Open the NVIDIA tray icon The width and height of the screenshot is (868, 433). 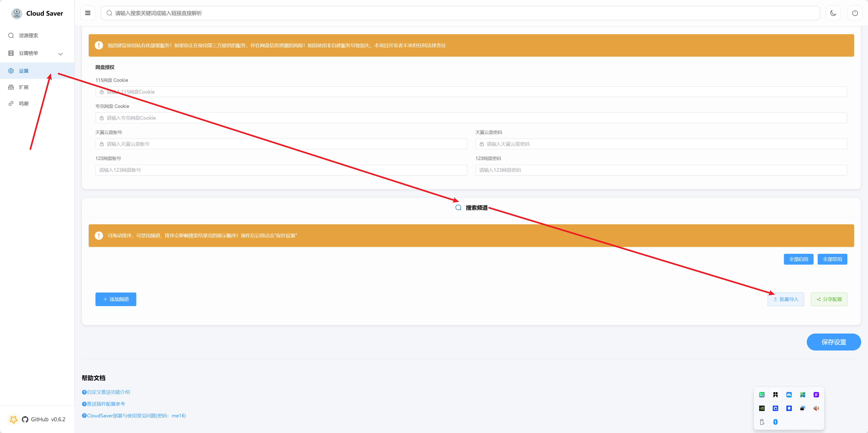[761, 408]
